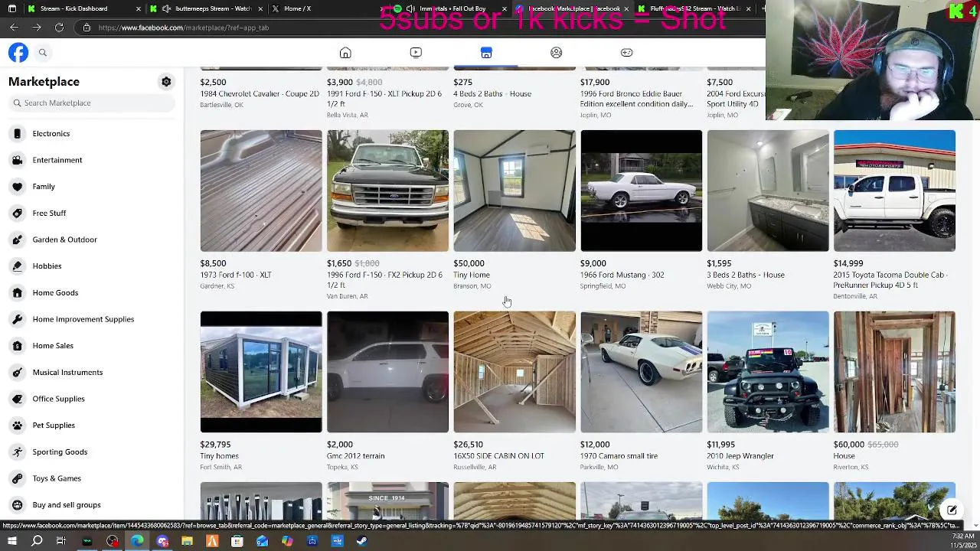Open the 1966 Ford Mustang listing photo
The height and width of the screenshot is (551, 980).
click(641, 191)
